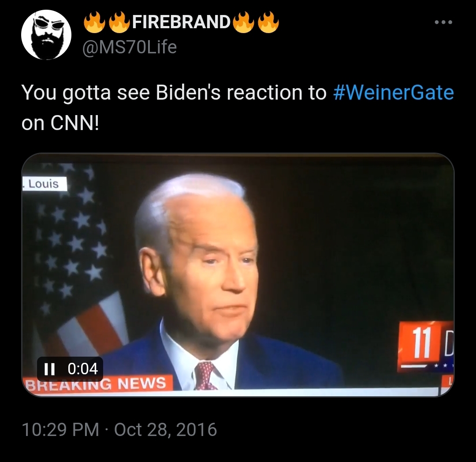476x462 pixels.
Task: Click the man's tie in the video
Action: 205,376
